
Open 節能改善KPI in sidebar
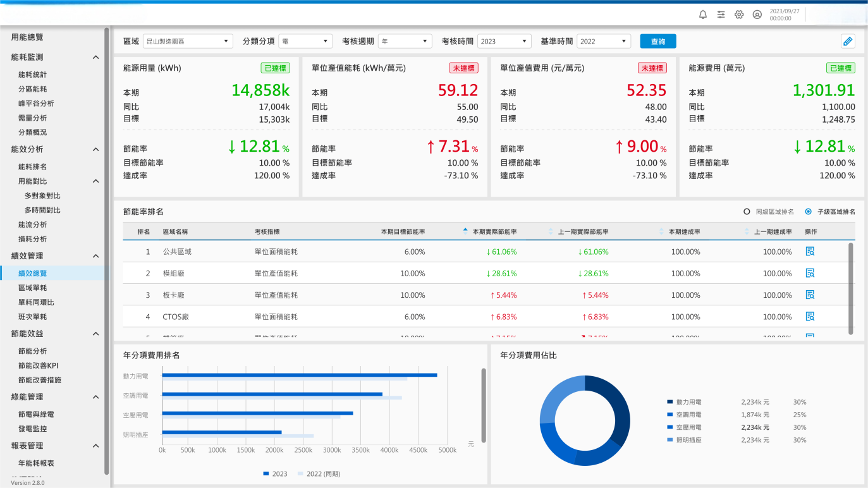[38, 366]
